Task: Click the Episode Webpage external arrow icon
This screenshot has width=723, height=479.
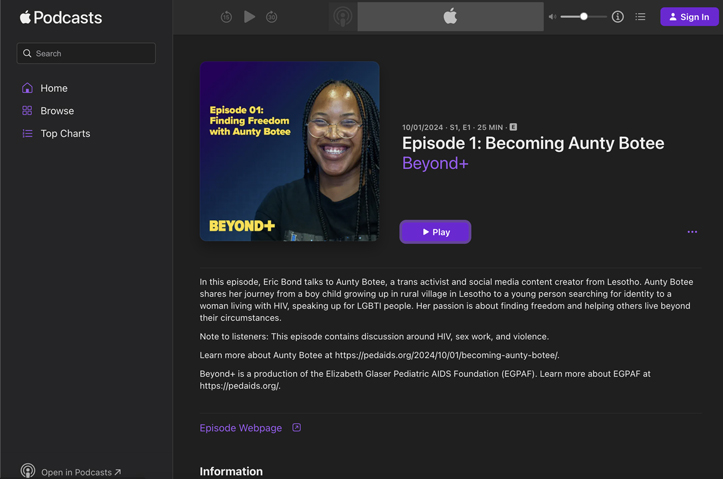Action: click(296, 427)
